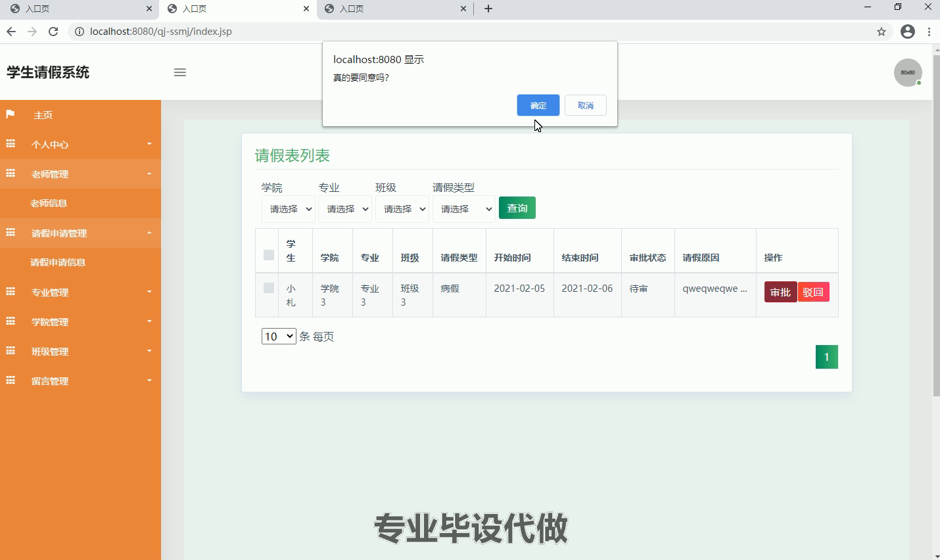Click the hamburger menu toggle icon
Screen dimensions: 940x560
click(x=180, y=72)
